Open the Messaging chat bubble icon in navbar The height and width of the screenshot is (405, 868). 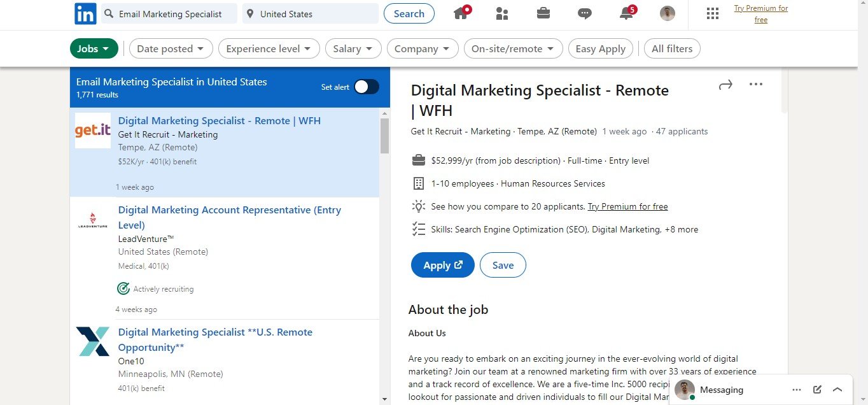(585, 13)
